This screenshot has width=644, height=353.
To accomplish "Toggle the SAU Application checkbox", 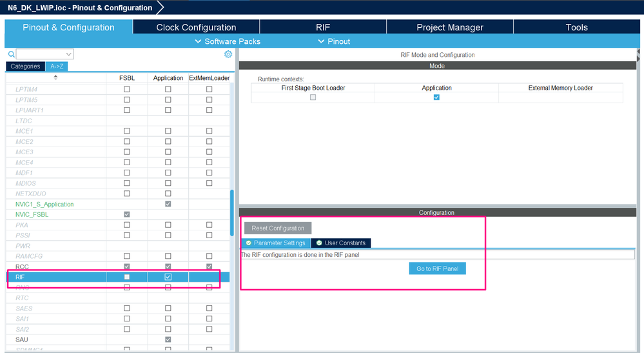I will [x=168, y=339].
